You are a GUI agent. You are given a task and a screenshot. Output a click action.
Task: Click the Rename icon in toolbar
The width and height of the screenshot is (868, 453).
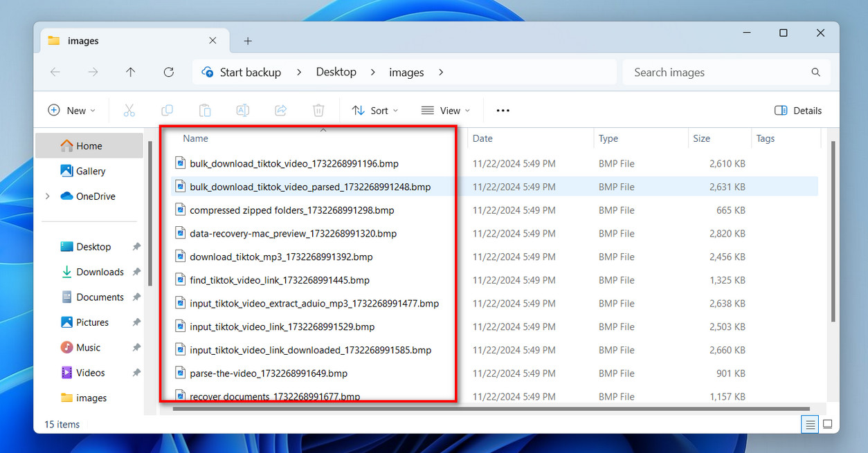pos(243,111)
